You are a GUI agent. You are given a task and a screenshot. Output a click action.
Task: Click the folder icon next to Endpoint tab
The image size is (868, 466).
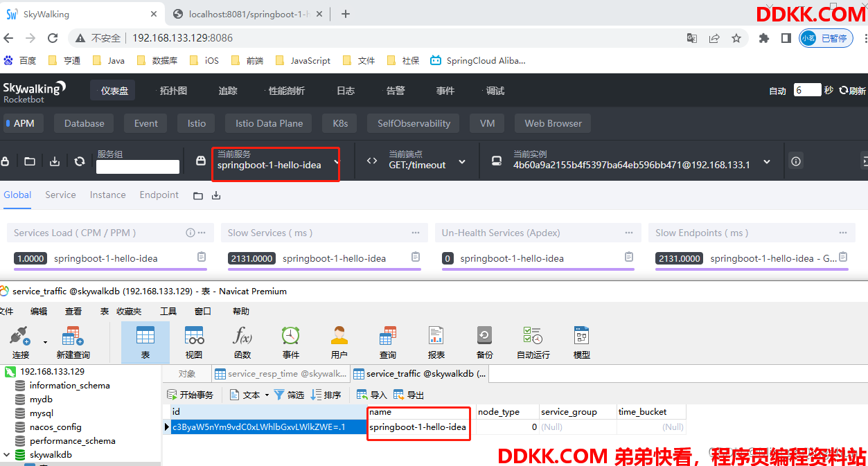point(198,196)
